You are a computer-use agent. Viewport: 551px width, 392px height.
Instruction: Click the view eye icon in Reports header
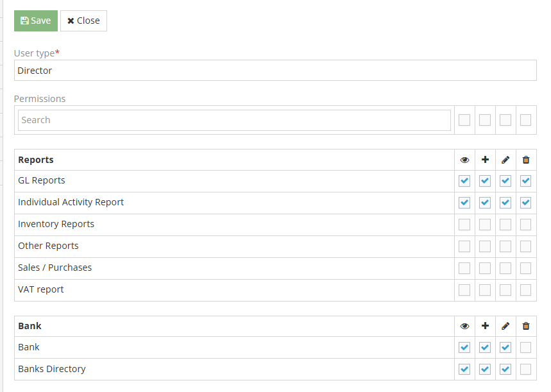pos(464,160)
